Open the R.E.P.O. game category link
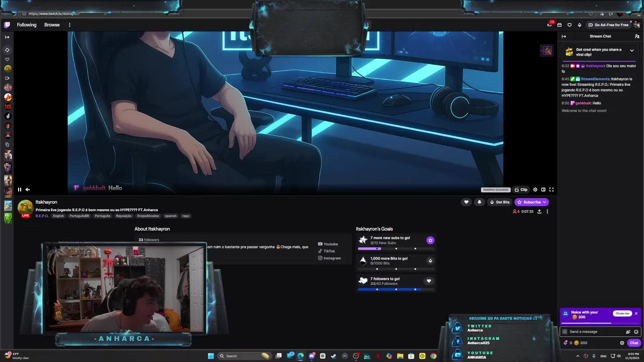 (x=42, y=216)
